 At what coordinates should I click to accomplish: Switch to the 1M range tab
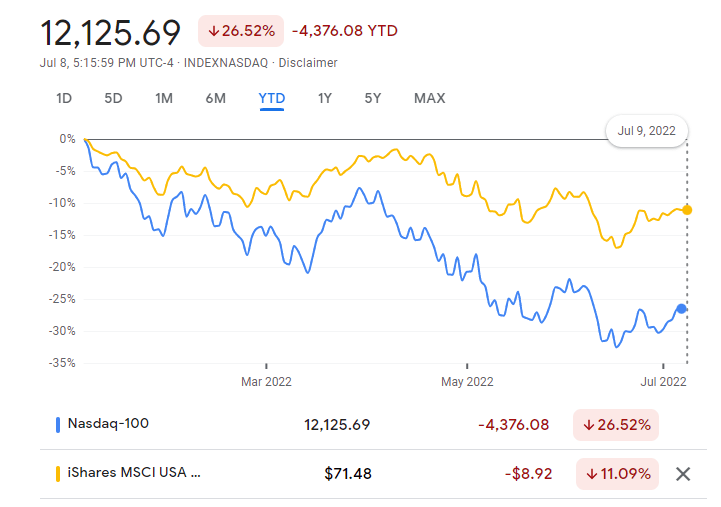(x=164, y=98)
